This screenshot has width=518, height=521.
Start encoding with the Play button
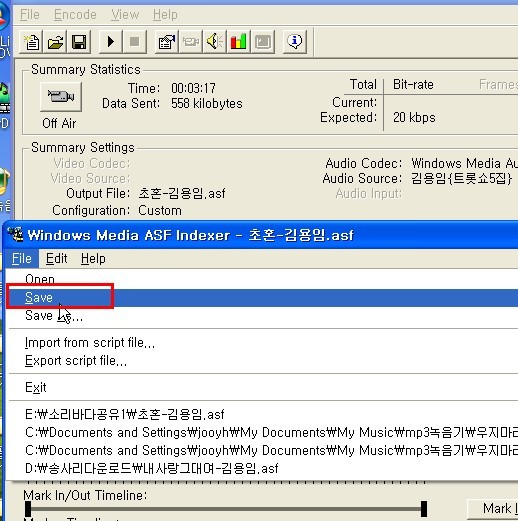(x=111, y=42)
